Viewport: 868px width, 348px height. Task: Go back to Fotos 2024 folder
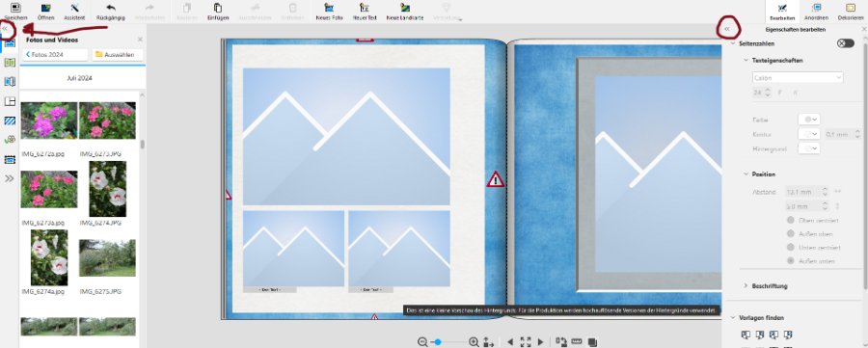pos(55,55)
